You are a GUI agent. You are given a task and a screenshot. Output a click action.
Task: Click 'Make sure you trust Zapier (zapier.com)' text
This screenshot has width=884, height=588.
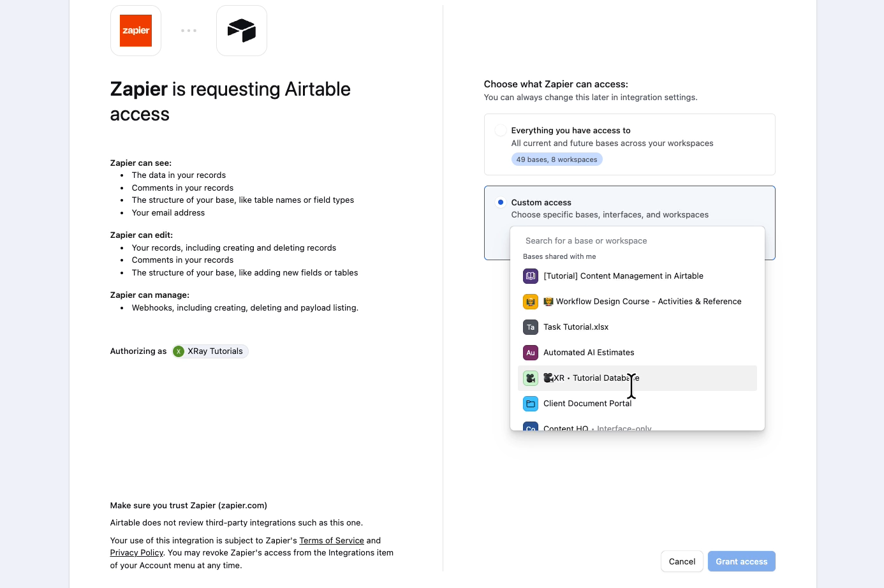[189, 506]
